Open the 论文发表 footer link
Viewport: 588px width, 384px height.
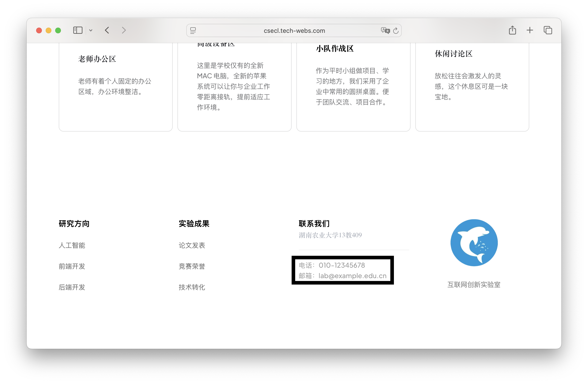(x=192, y=245)
